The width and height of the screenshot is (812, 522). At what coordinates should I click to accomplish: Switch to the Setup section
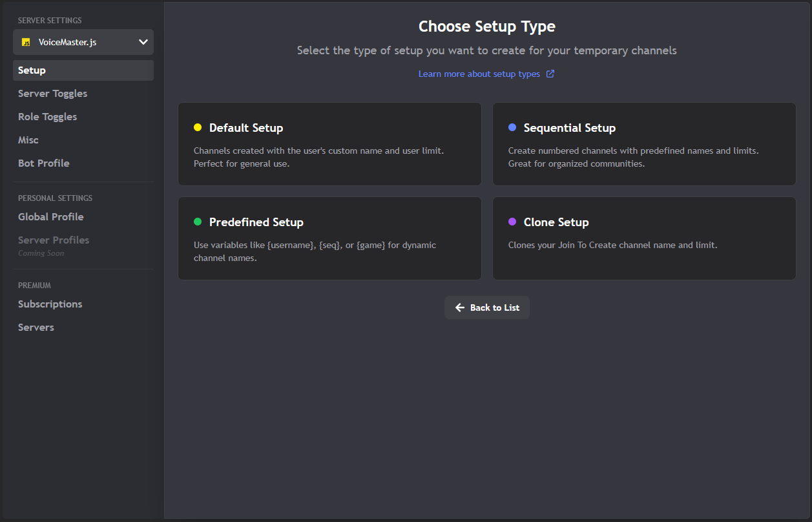click(x=83, y=70)
